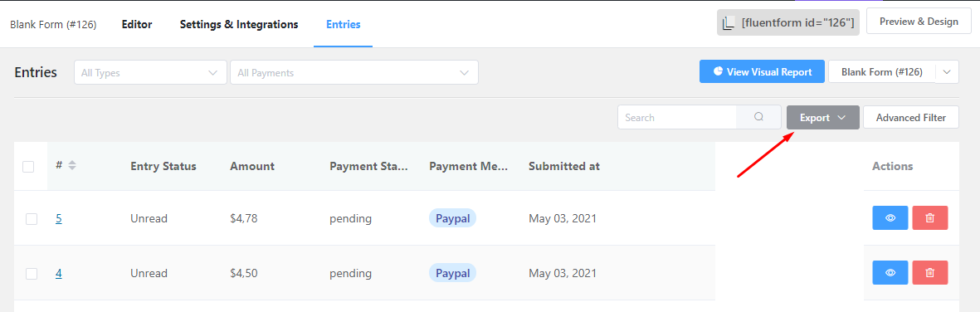Focus the Search input field
Viewport: 980px width, 312px height.
677,117
